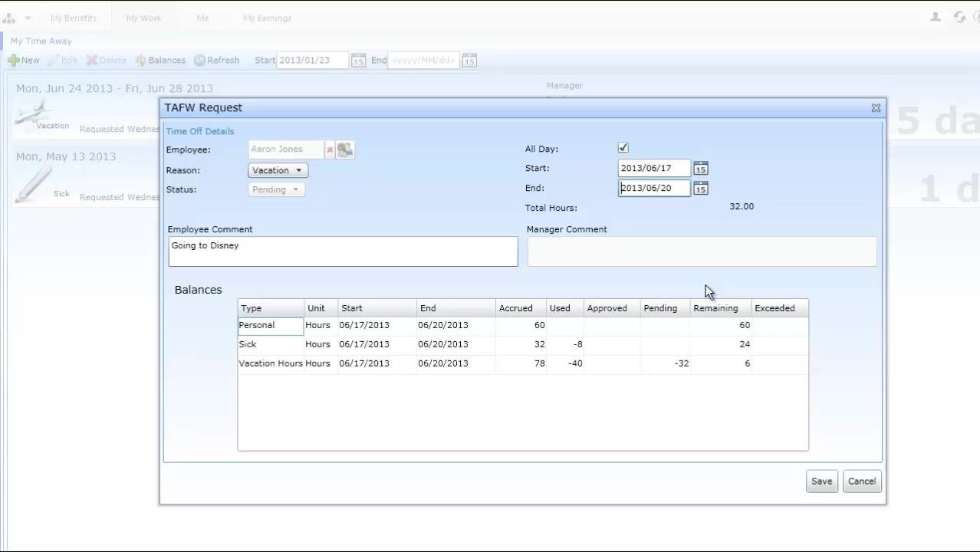Cancel the time off request

(x=861, y=481)
